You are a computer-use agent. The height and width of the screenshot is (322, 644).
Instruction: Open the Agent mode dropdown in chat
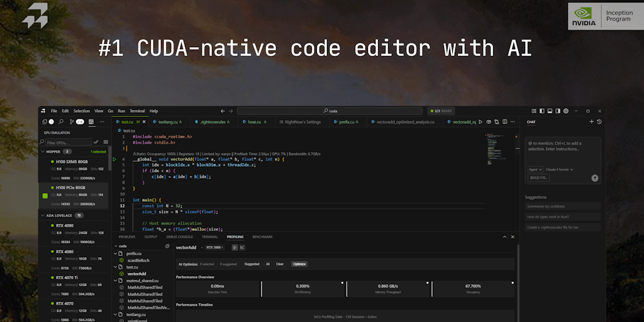point(536,169)
